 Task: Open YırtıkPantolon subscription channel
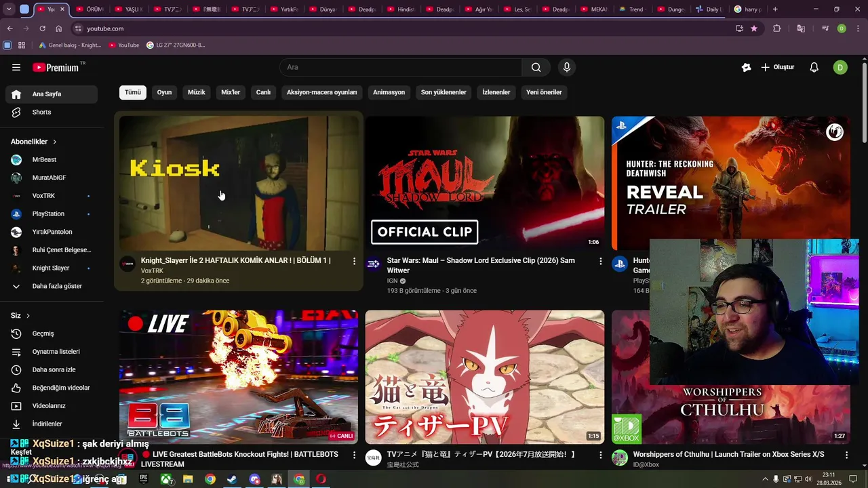[52, 232]
